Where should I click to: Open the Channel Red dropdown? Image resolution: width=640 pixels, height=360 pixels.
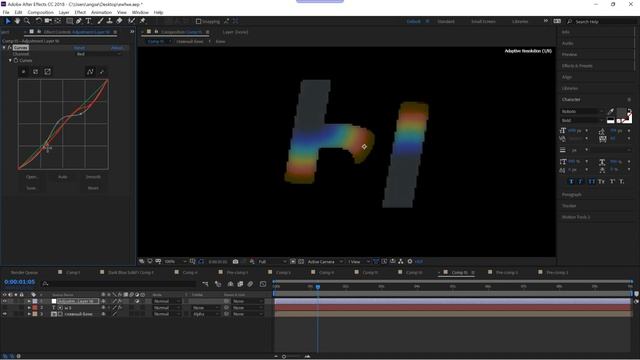click(x=99, y=54)
